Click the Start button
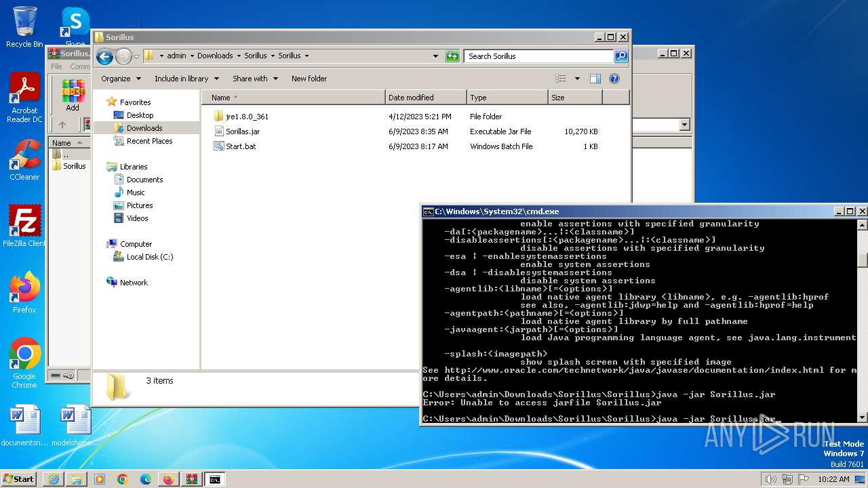868x488 pixels. (19, 479)
